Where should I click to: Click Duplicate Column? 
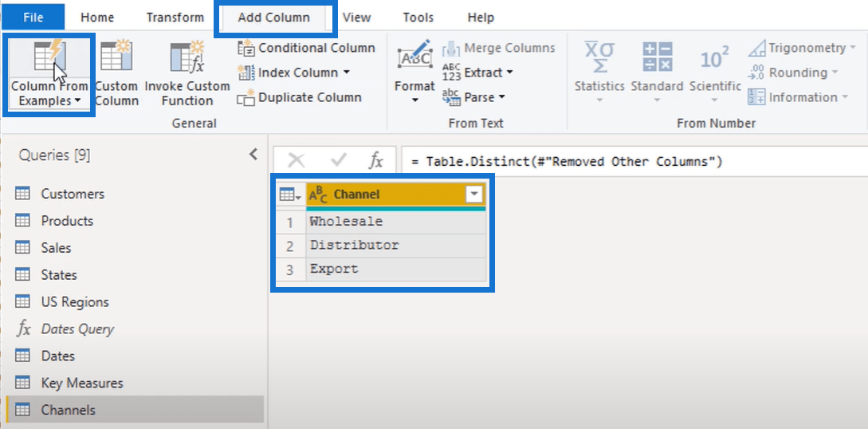click(x=300, y=98)
